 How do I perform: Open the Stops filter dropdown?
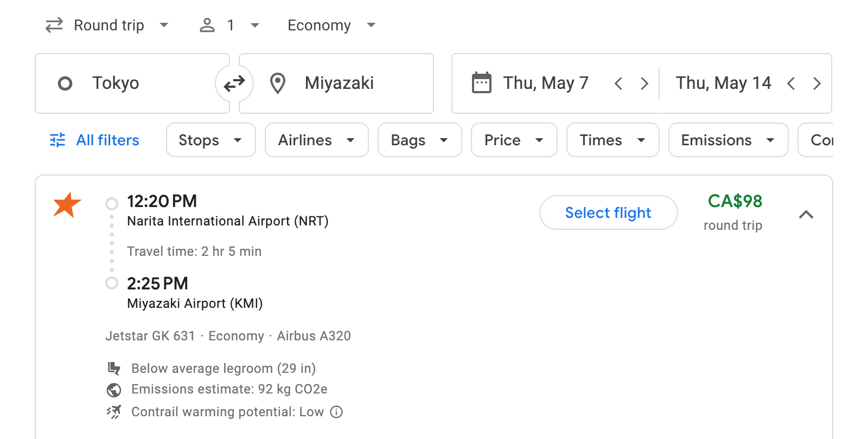210,140
